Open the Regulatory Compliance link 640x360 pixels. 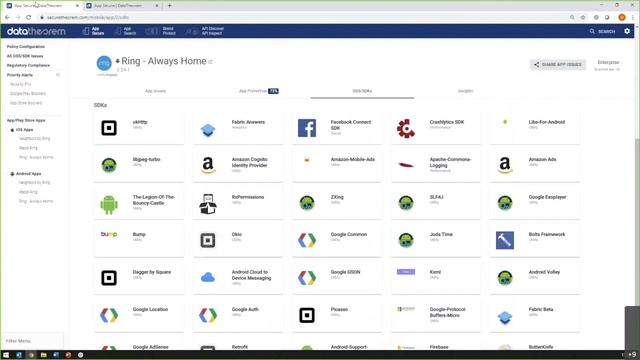point(28,66)
